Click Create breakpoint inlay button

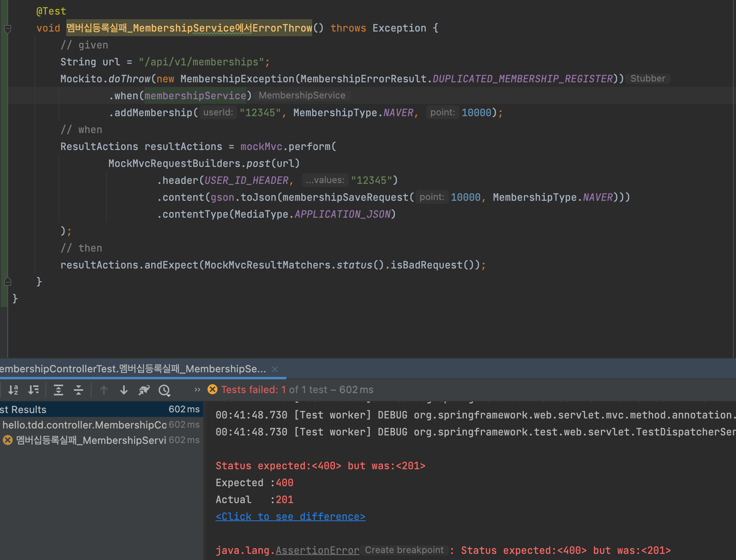[404, 550]
